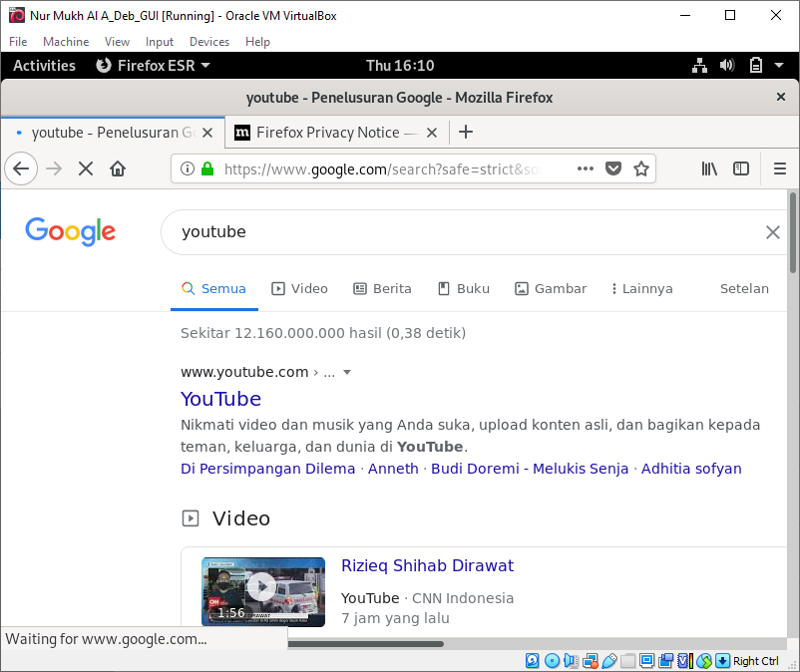
Task: Close the youtube Penelusuran tab
Action: point(207,133)
